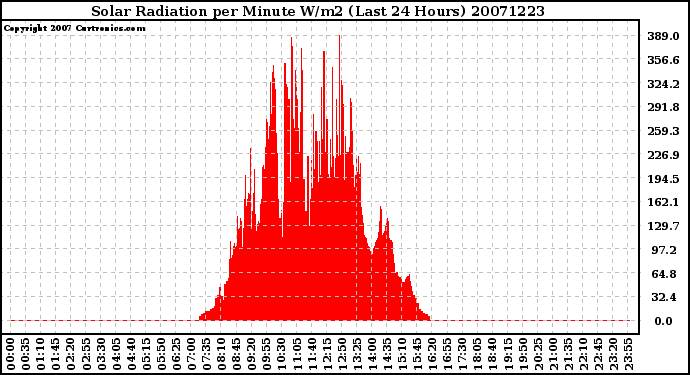
Task: Click the 10:30 time label
Action: point(282,354)
